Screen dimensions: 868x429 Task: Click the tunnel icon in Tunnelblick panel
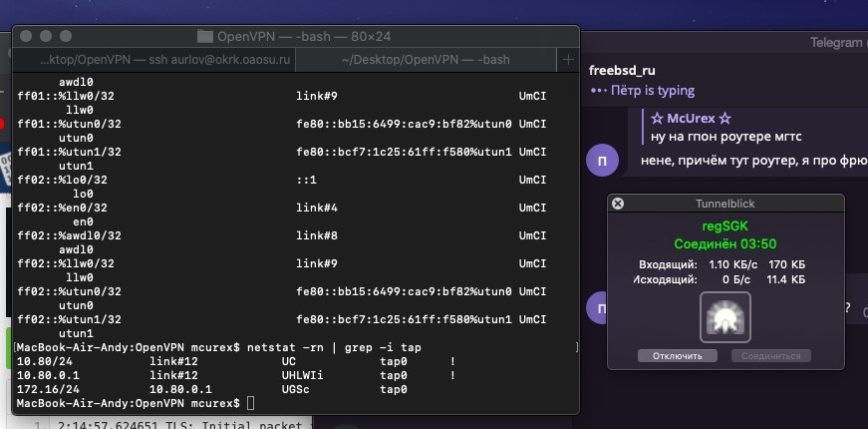(x=725, y=317)
